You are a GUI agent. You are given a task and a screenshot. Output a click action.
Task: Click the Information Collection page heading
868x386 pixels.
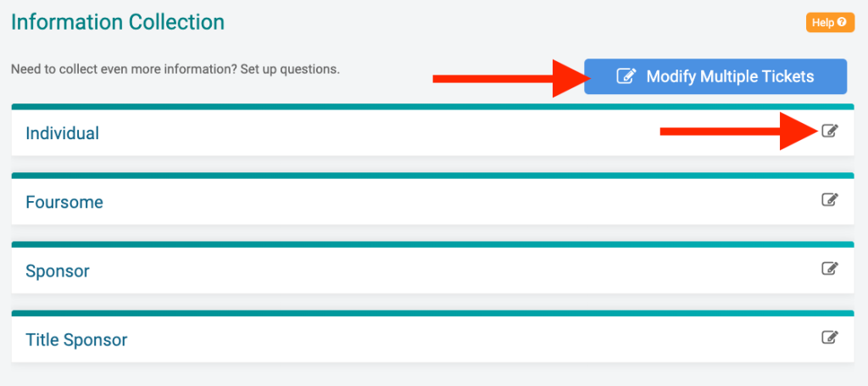(118, 22)
